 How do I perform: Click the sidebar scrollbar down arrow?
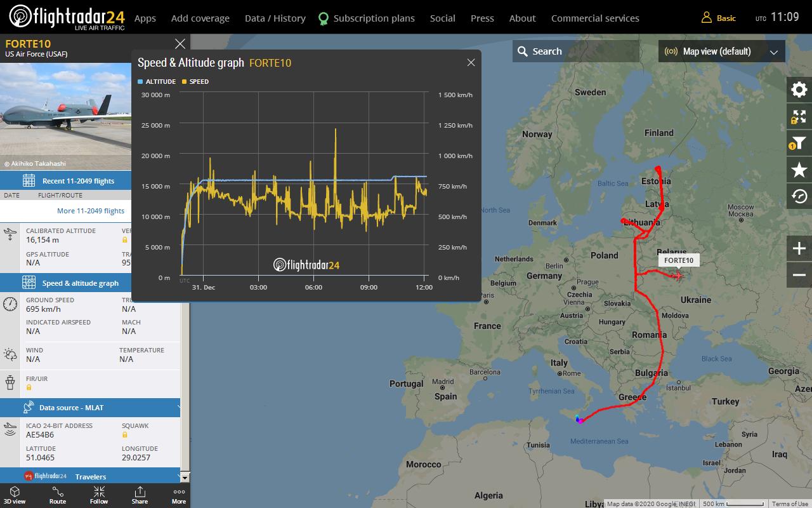coord(185,477)
